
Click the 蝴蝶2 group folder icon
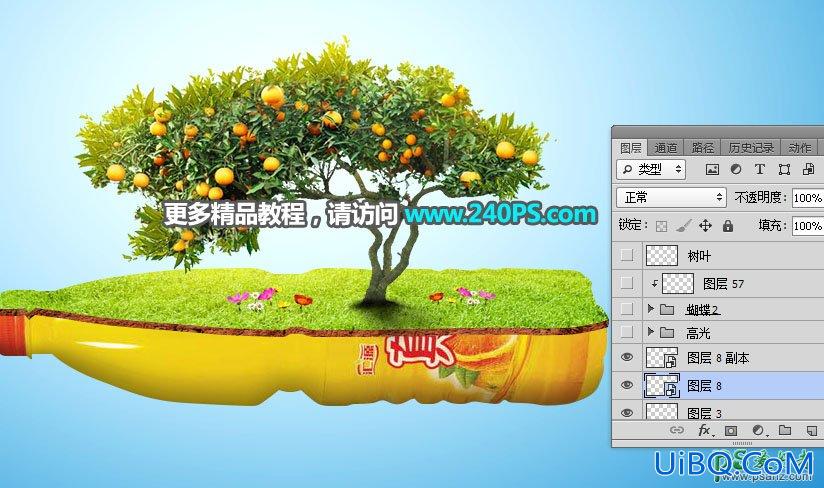point(667,309)
